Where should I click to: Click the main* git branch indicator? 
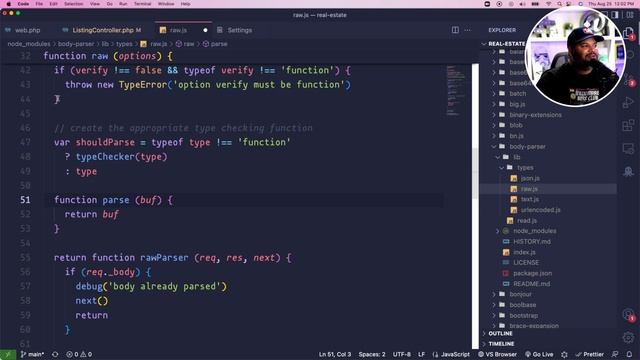(x=32, y=354)
